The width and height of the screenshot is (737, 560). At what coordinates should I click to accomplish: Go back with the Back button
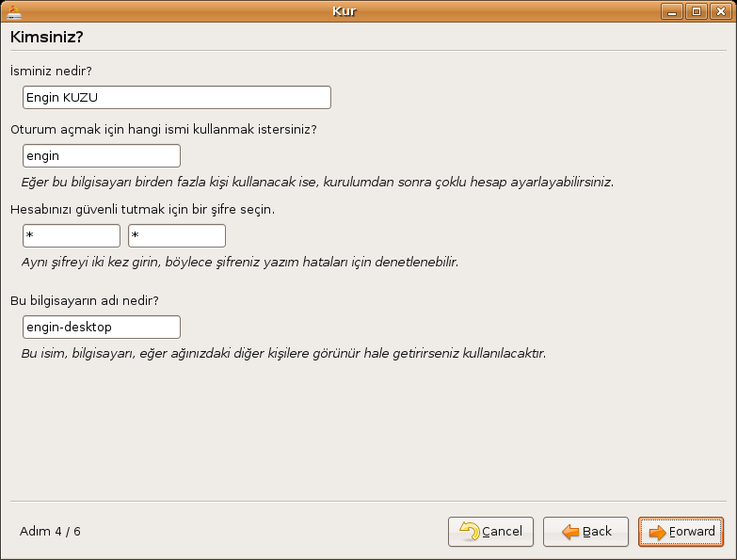click(585, 532)
